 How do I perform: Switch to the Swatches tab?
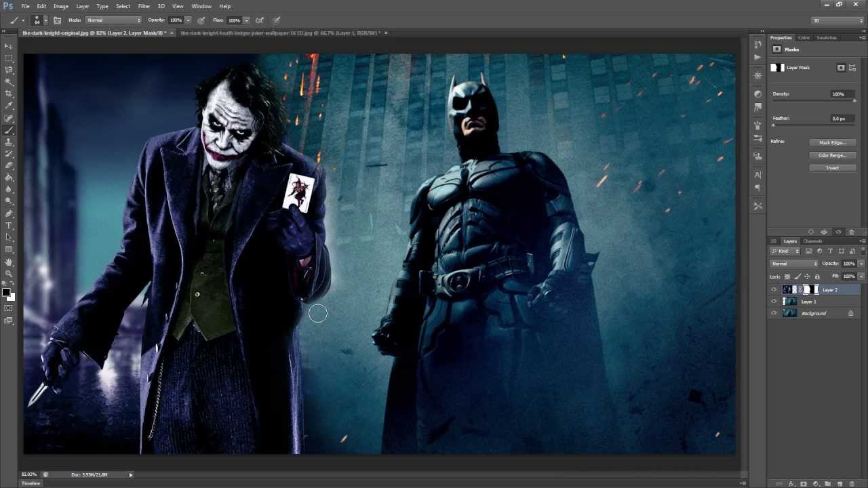(x=827, y=38)
